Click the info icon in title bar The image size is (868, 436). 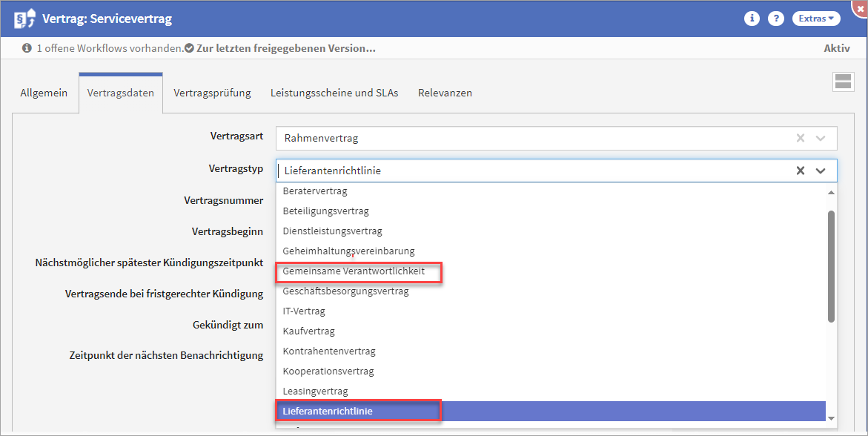[x=752, y=19]
